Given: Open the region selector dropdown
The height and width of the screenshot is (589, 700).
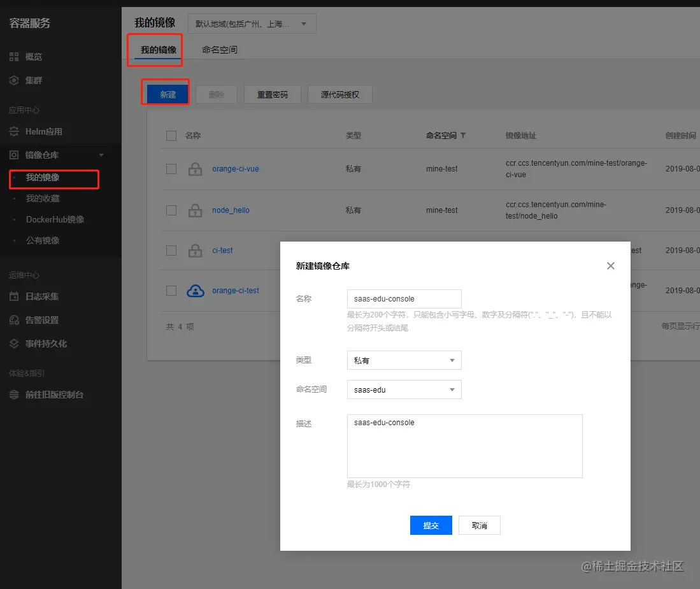Looking at the screenshot, I should pos(252,23).
